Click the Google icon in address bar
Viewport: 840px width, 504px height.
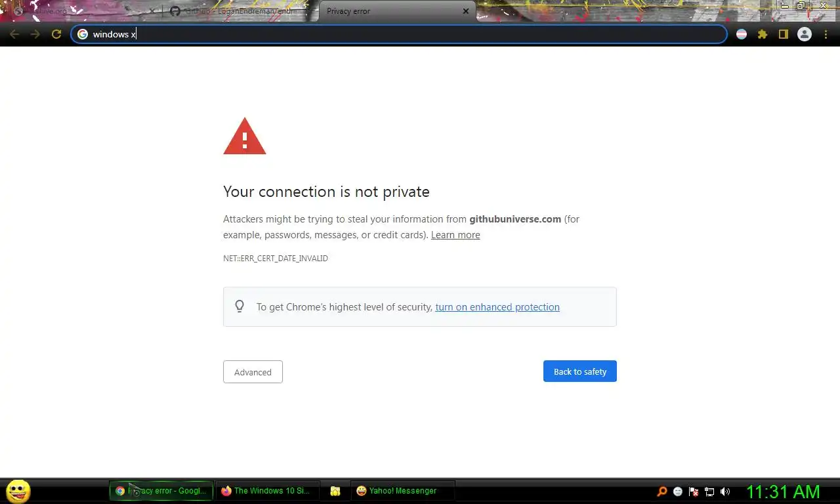[x=83, y=34]
